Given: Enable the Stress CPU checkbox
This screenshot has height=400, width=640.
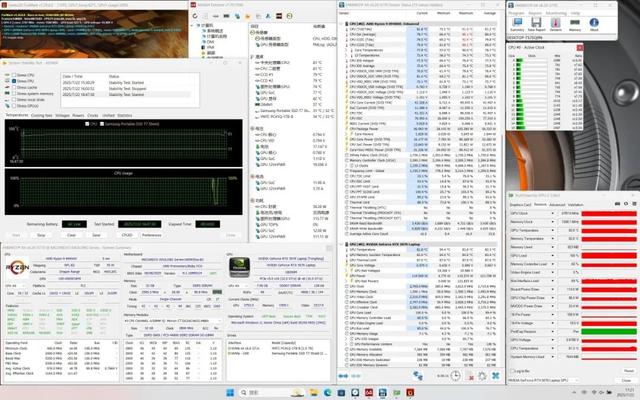Looking at the screenshot, I should pos(14,75).
